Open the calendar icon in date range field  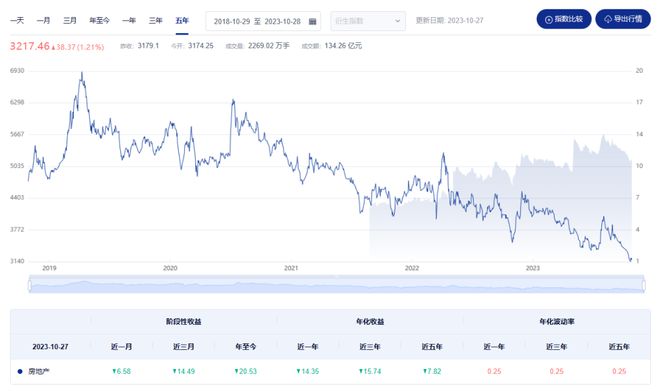point(312,21)
